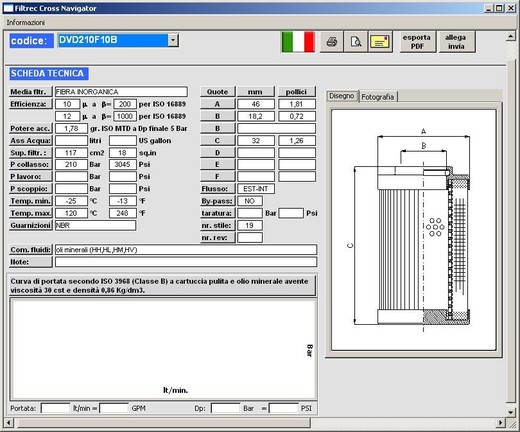Click the mm column header
Screen dimensions: 520x432
click(x=256, y=92)
